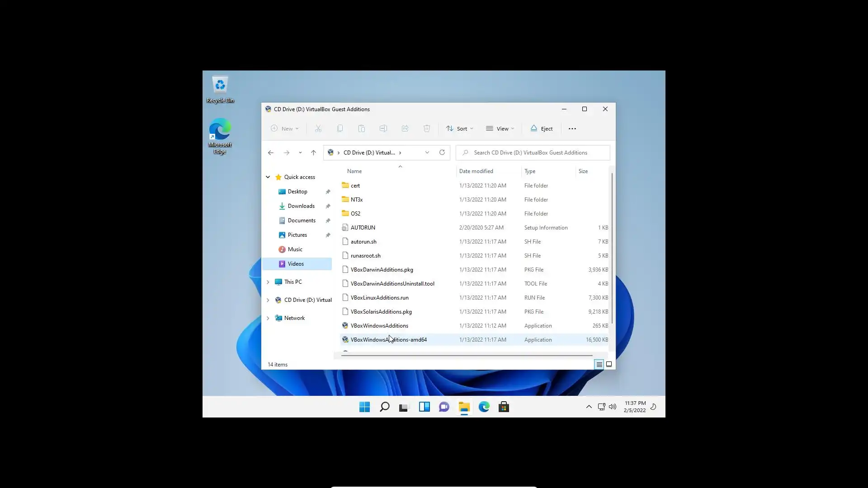The width and height of the screenshot is (868, 488).
Task: Click the Eject button in toolbar
Action: pyautogui.click(x=541, y=129)
